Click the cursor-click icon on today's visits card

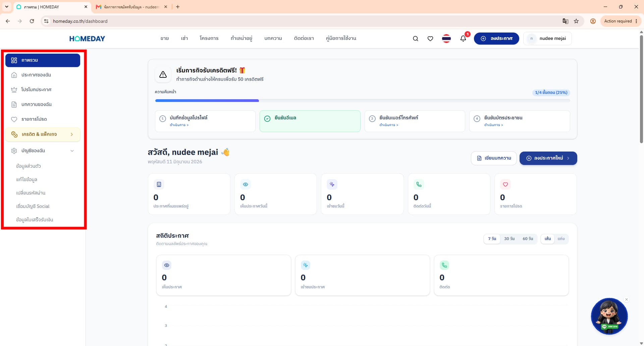pyautogui.click(x=332, y=184)
